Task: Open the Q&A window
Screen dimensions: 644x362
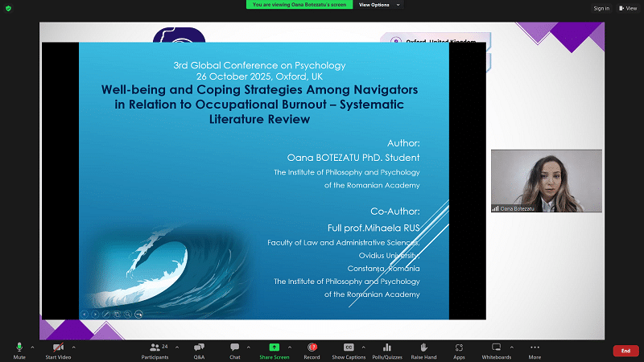Action: tap(199, 350)
